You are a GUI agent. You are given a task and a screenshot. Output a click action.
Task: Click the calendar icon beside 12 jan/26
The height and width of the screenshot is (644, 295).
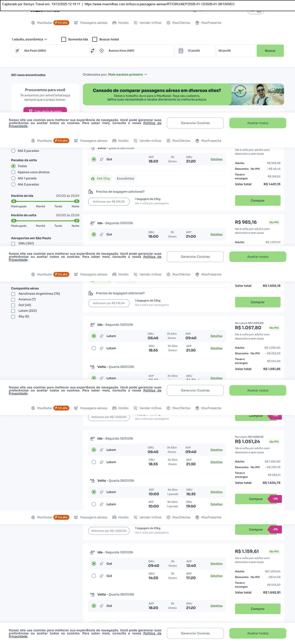pos(181,51)
